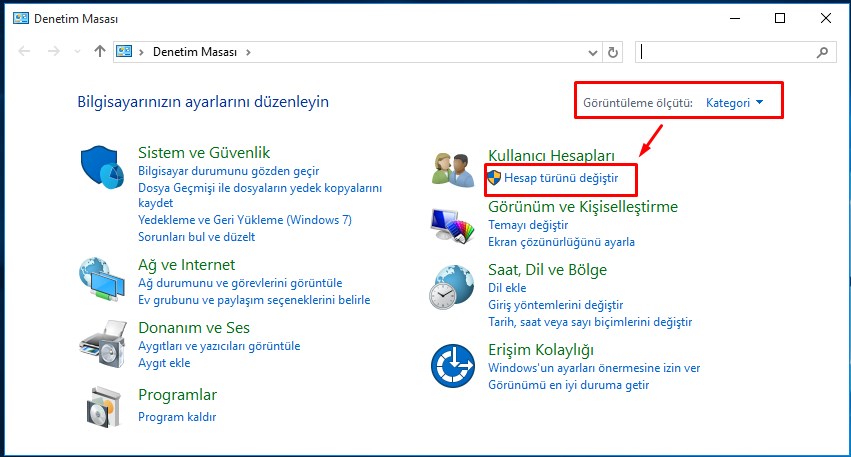Viewport: 851px width, 457px height.
Task: Open the Hesap türünü değiştir link
Action: tap(561, 178)
